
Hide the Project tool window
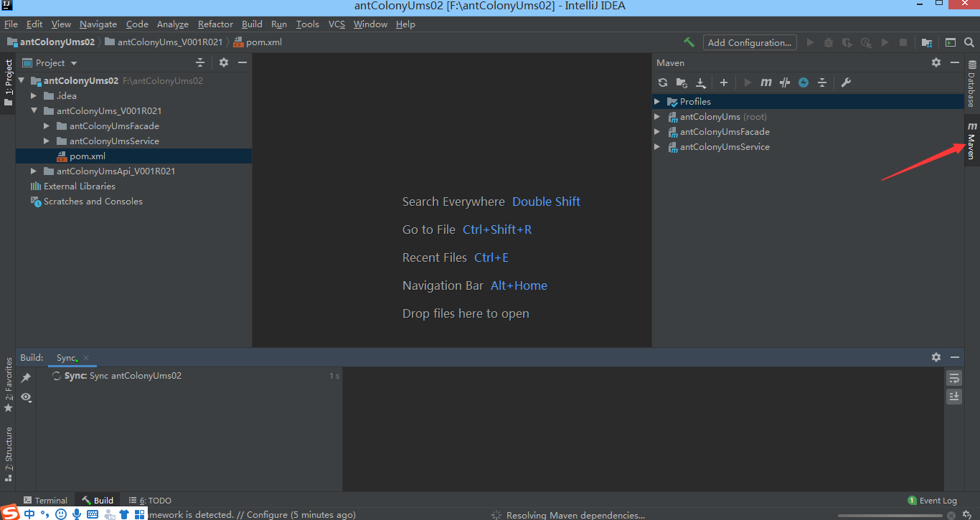pyautogui.click(x=242, y=62)
